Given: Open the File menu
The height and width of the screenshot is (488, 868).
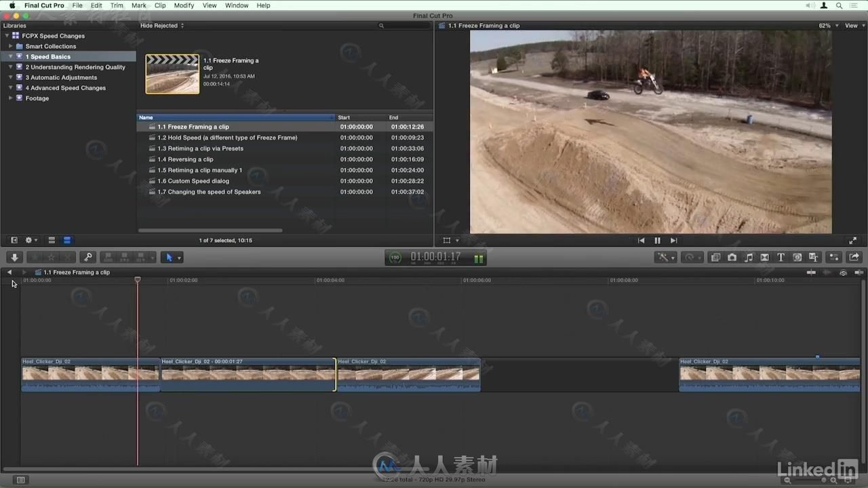Looking at the screenshot, I should click(77, 5).
